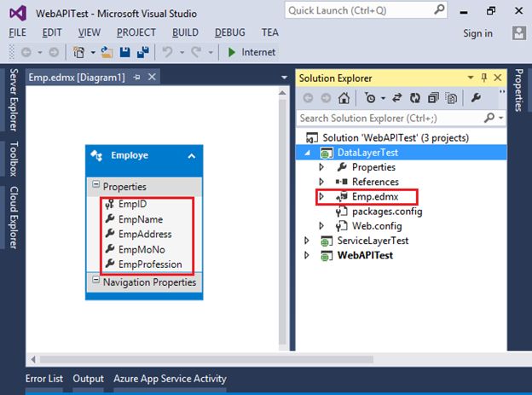The image size is (532, 395).
Task: Refresh the Solution Explorer tree
Action: 414,98
